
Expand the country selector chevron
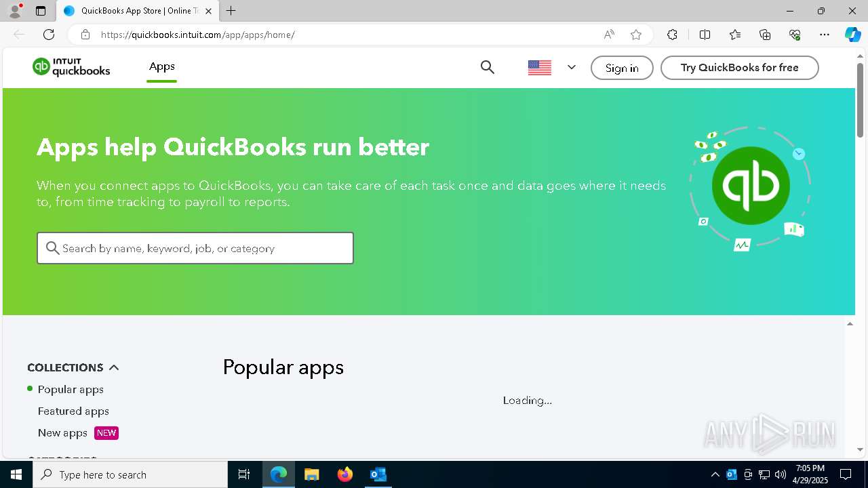pos(572,67)
